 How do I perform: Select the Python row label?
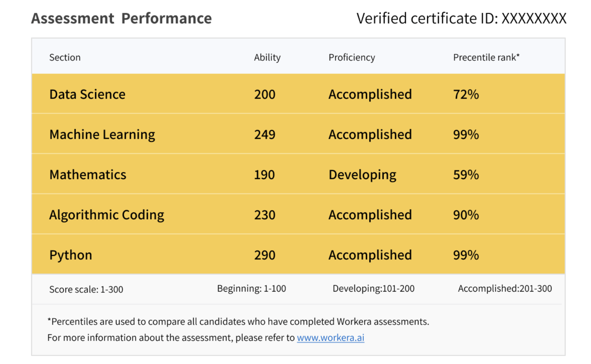pos(71,255)
